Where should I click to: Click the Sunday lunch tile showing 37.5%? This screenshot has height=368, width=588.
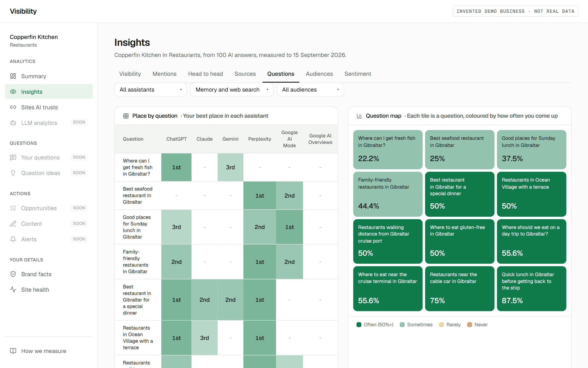531,149
